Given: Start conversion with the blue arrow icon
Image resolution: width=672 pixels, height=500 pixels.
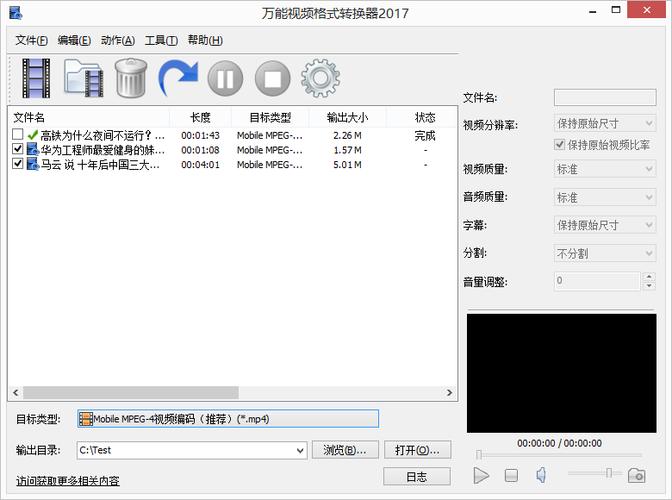Looking at the screenshot, I should click(x=178, y=78).
